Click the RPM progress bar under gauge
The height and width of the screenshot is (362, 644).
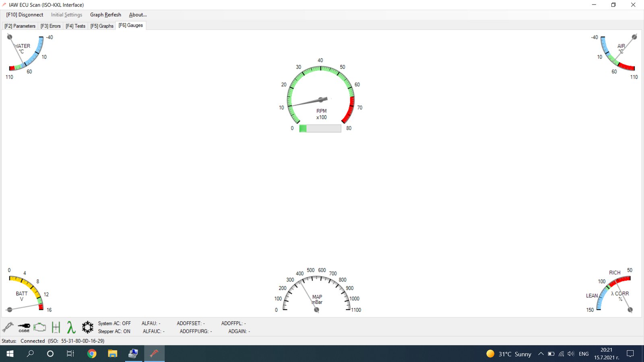pos(320,128)
